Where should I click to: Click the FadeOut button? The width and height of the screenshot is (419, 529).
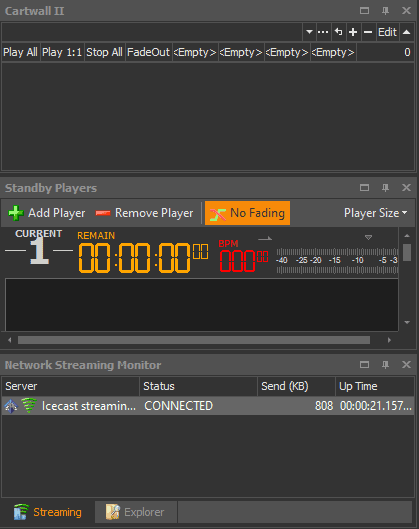tap(148, 52)
